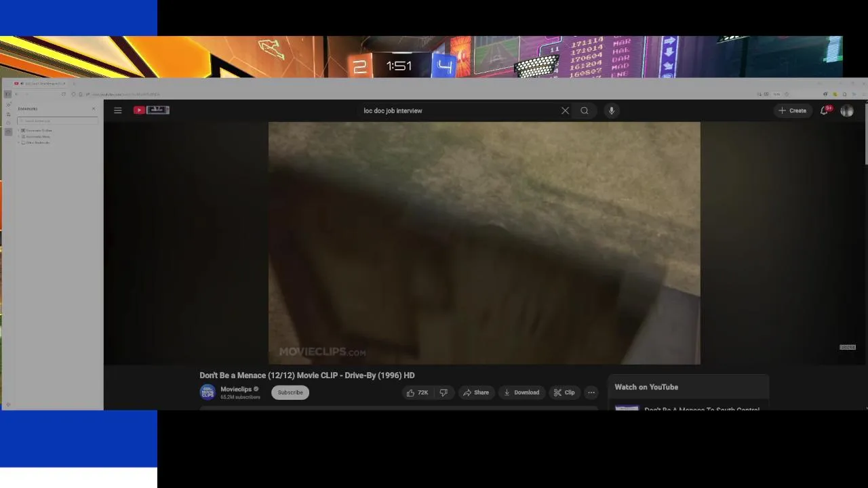Select the YouTube browser tab
The height and width of the screenshot is (488, 868).
(x=41, y=83)
